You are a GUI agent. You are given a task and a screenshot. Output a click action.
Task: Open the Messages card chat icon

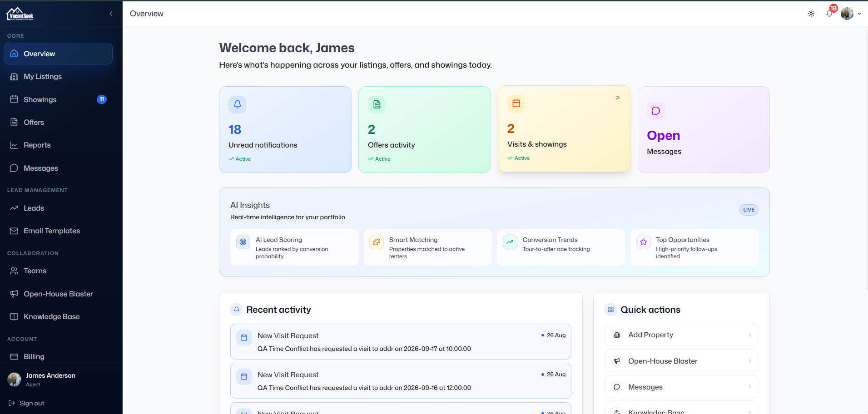(656, 111)
